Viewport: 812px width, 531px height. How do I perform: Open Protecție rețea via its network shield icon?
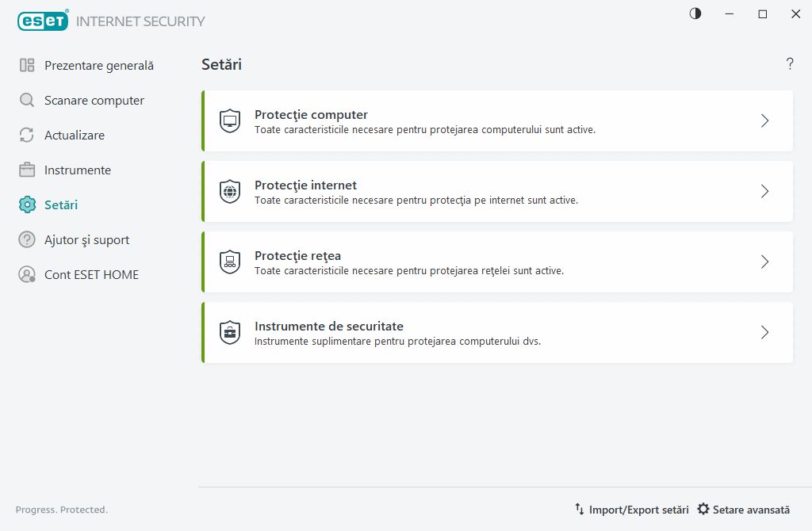coord(229,262)
